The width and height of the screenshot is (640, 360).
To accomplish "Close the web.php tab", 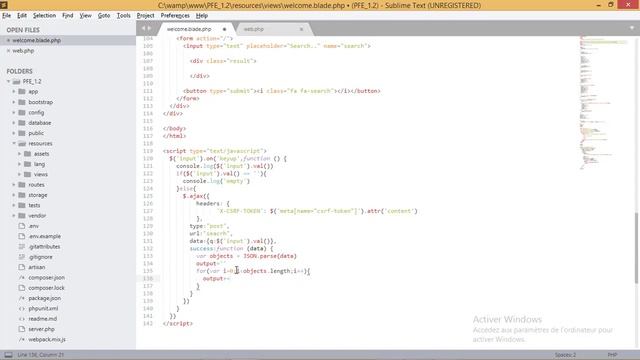I will pos(301,29).
